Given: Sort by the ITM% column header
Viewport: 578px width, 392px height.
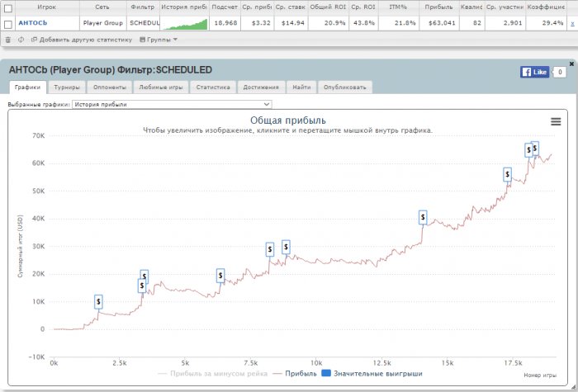Looking at the screenshot, I should [398, 7].
